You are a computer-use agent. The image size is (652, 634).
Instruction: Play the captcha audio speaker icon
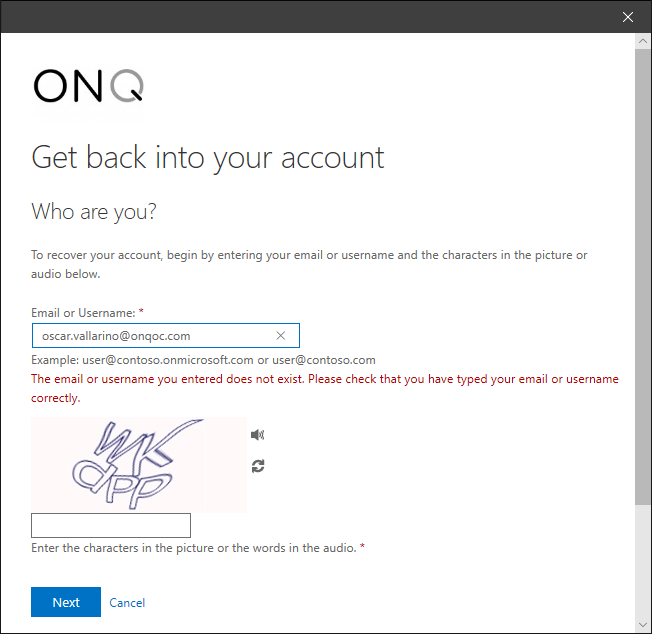[x=257, y=434]
